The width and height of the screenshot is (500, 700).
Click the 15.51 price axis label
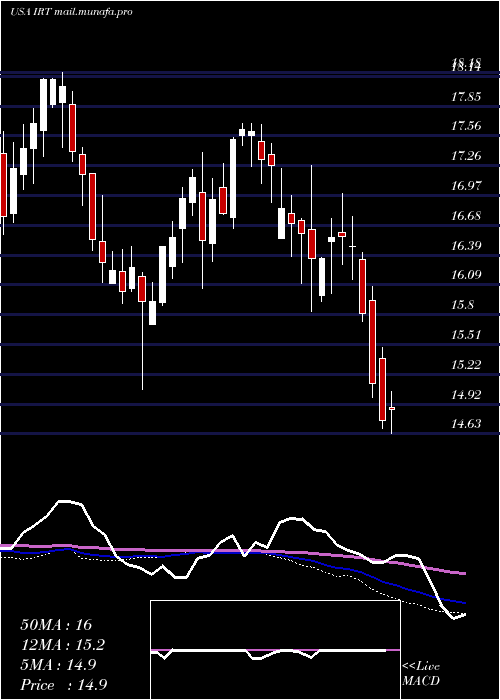466,335
